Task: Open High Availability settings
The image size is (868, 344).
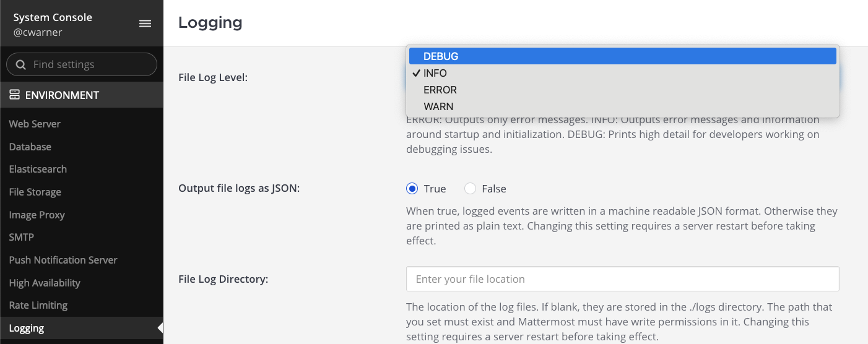Action: tap(45, 283)
